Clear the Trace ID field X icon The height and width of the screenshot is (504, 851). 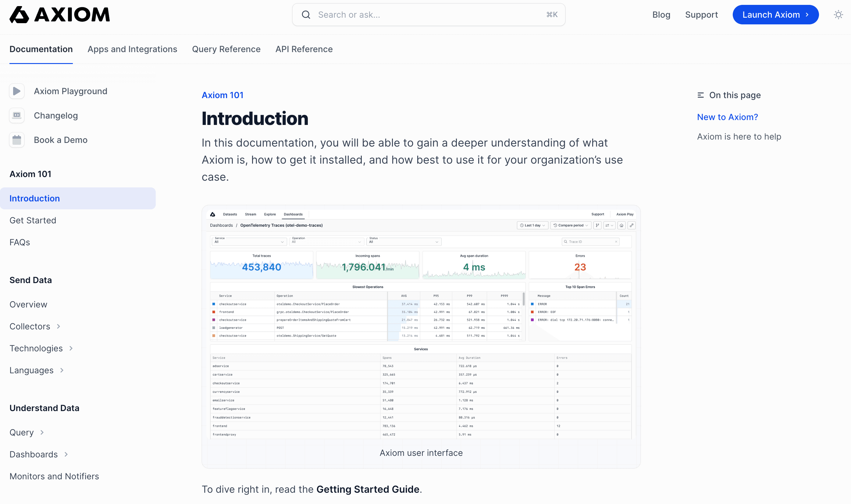(616, 242)
